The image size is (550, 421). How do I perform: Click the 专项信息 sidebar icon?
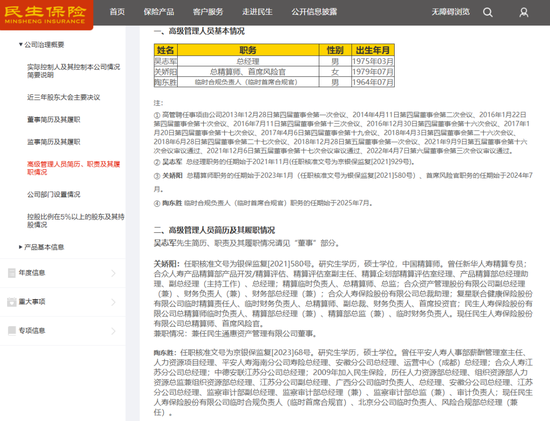(x=12, y=330)
